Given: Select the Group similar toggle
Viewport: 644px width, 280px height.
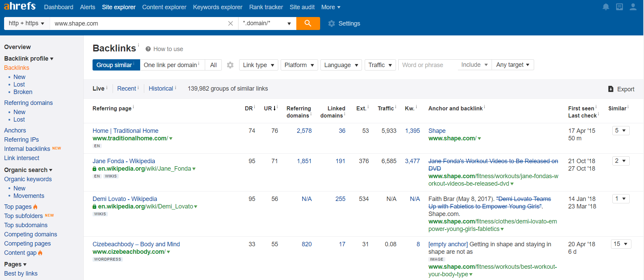Looking at the screenshot, I should [x=116, y=65].
